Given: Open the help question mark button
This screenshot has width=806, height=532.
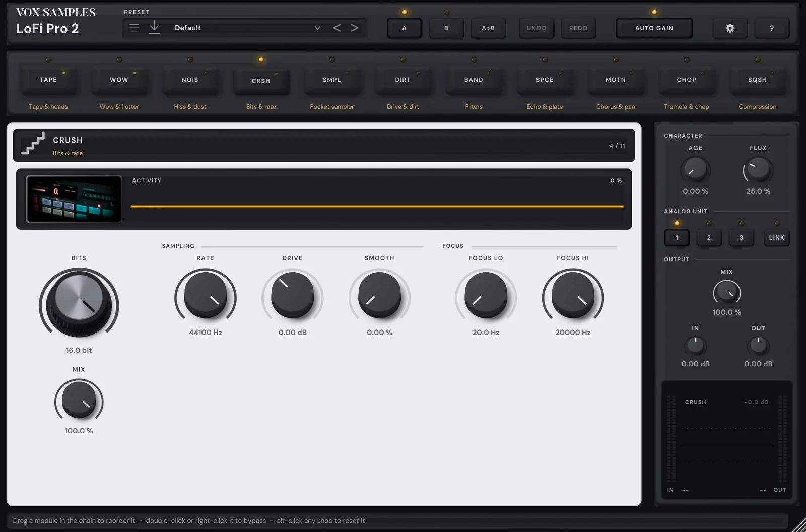Looking at the screenshot, I should (771, 28).
